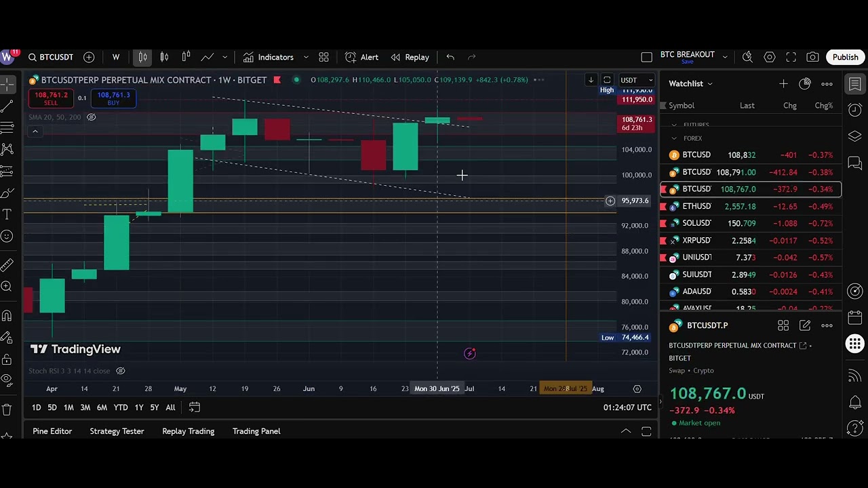Remove drawings with trash icon

click(7, 409)
